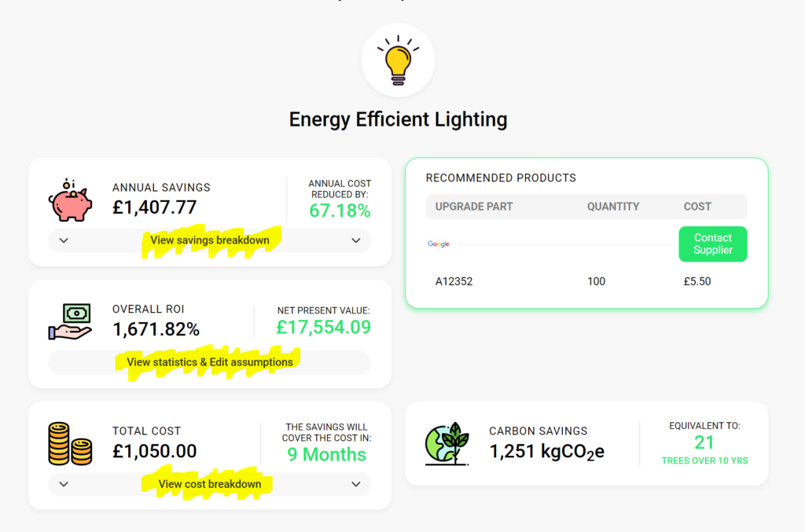Click the Contact Supplier button
Image resolution: width=805 pixels, height=532 pixels.
[712, 244]
